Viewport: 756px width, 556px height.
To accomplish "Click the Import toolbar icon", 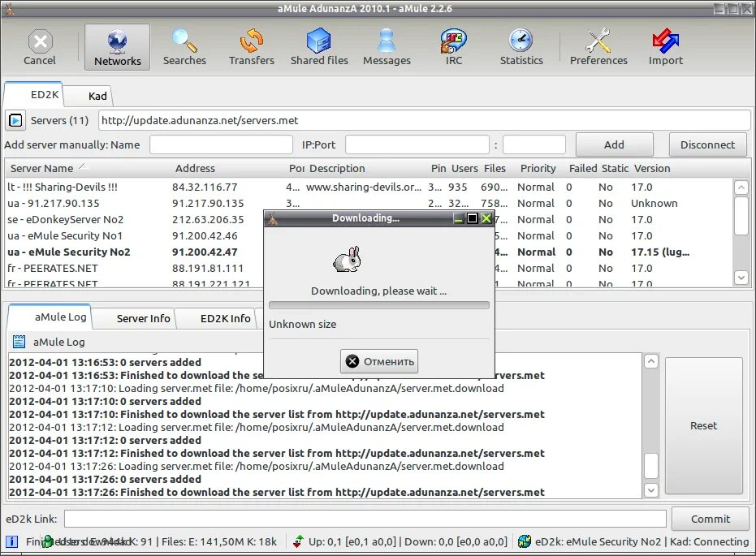I will point(665,47).
